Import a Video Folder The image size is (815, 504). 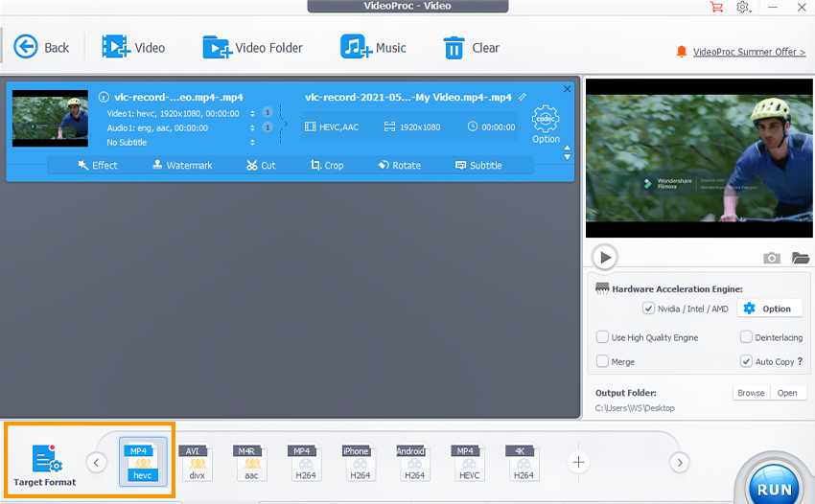point(252,47)
